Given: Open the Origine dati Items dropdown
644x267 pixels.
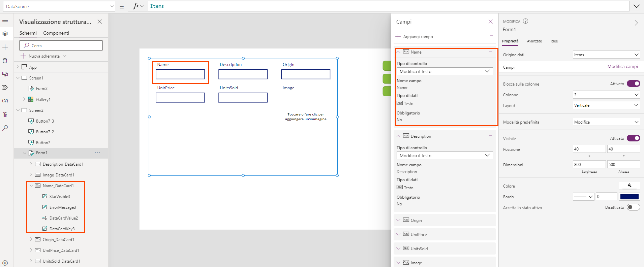Looking at the screenshot, I should coord(607,55).
